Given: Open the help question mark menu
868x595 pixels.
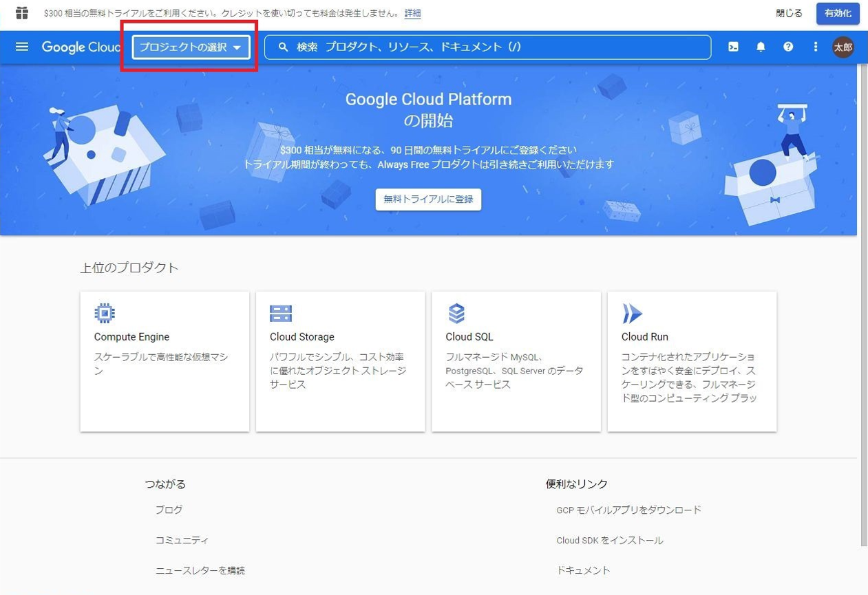Looking at the screenshot, I should (x=788, y=47).
